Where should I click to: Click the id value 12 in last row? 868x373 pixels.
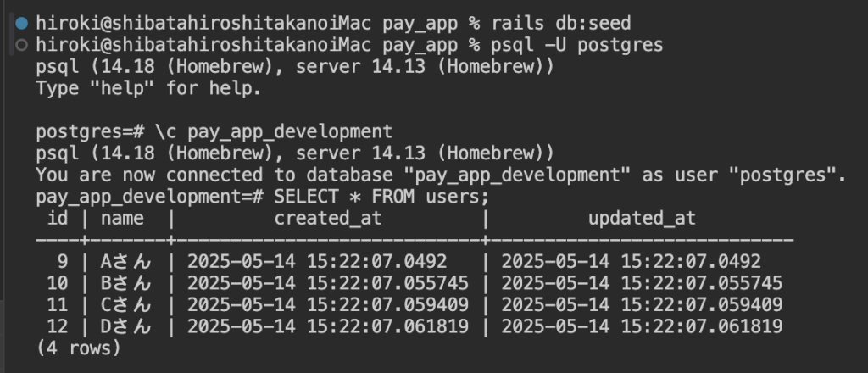(x=58, y=326)
